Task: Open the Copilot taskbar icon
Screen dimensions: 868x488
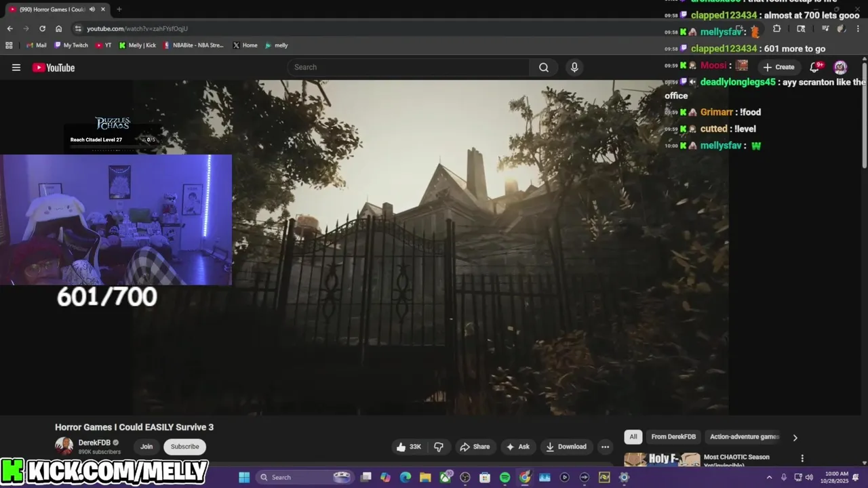Action: [385, 477]
